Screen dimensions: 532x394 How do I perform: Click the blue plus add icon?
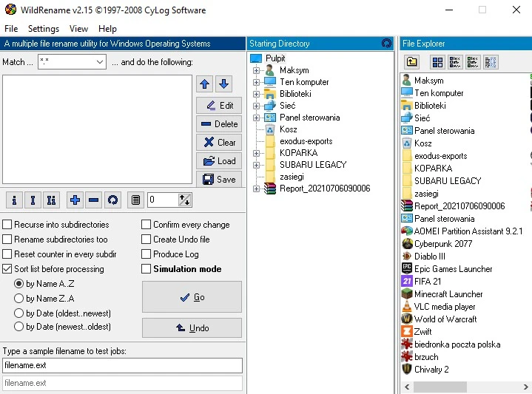(75, 200)
